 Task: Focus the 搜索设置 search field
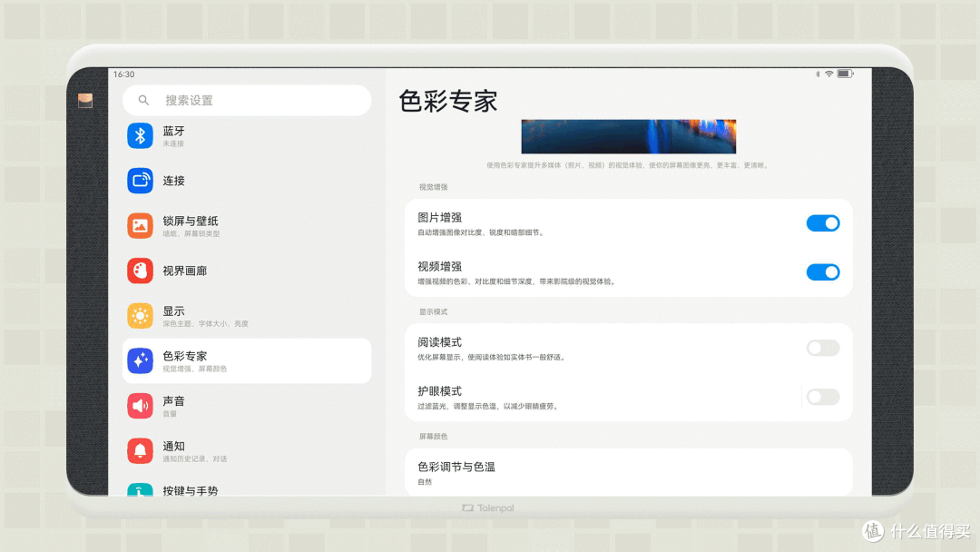pyautogui.click(x=247, y=100)
